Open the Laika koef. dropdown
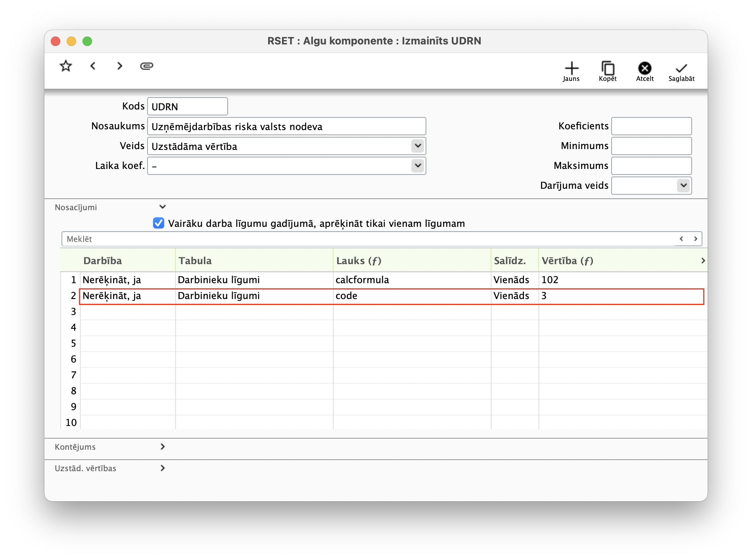Screen dimensions: 752x560 point(418,166)
